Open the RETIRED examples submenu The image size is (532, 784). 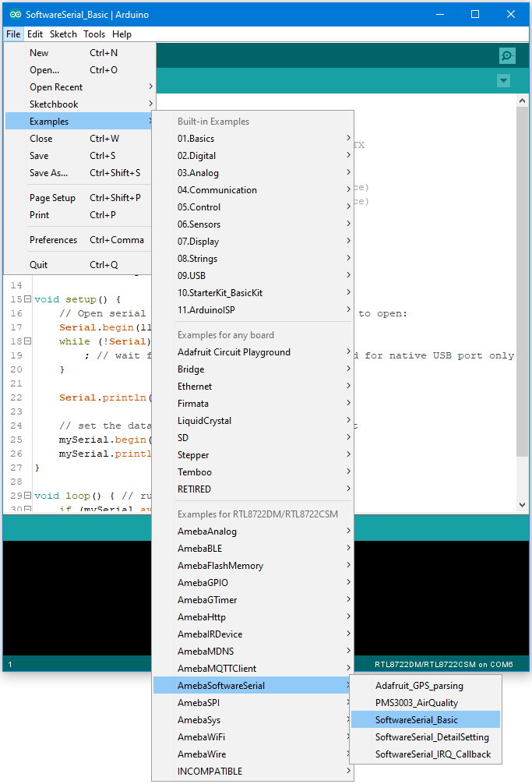(x=253, y=489)
